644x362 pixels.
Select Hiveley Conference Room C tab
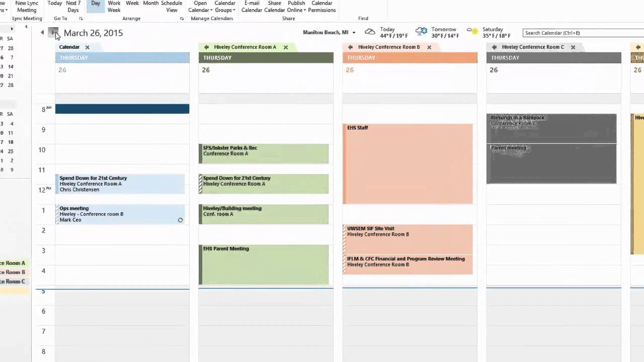(533, 47)
